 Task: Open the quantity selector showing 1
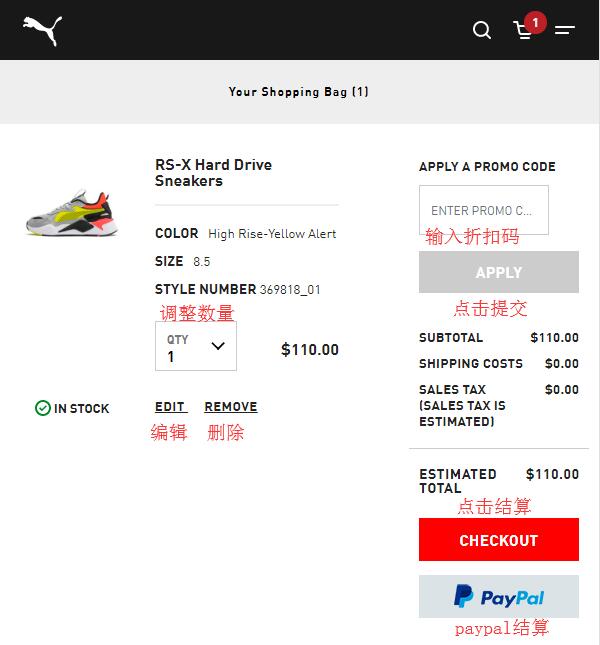196,346
